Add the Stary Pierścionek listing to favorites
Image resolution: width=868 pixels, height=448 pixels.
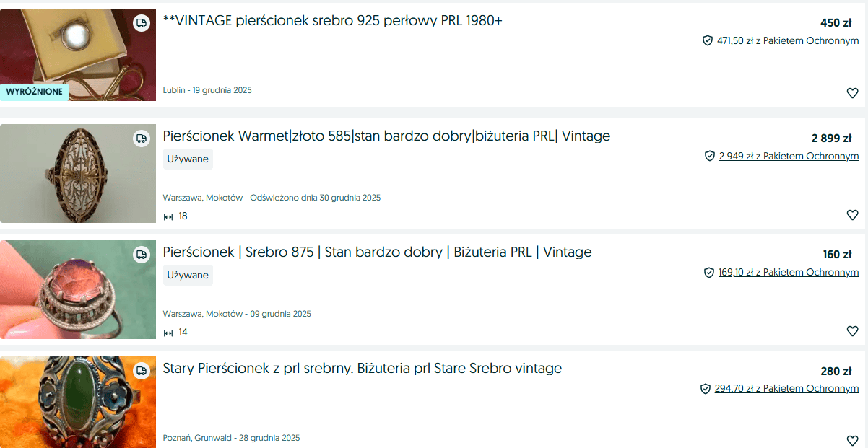tap(852, 440)
